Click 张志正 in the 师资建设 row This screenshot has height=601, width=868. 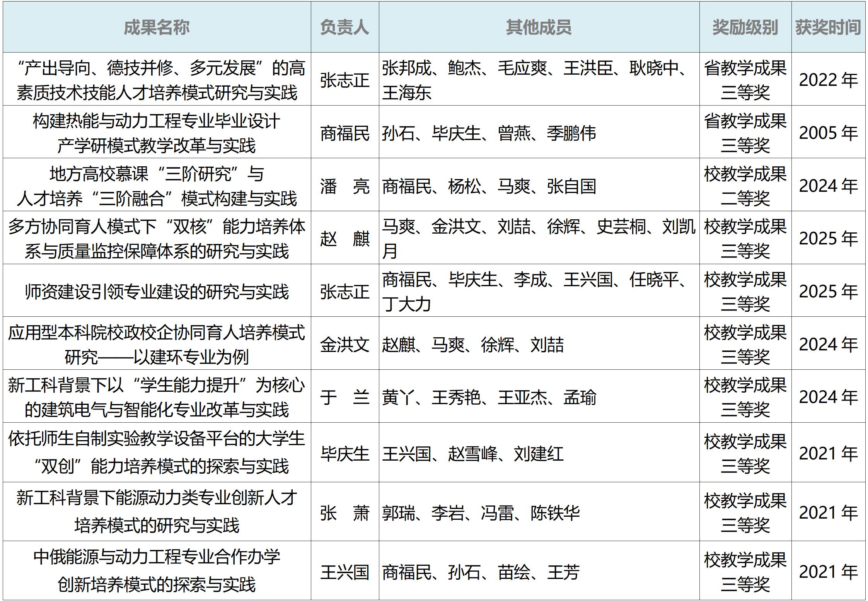click(344, 292)
